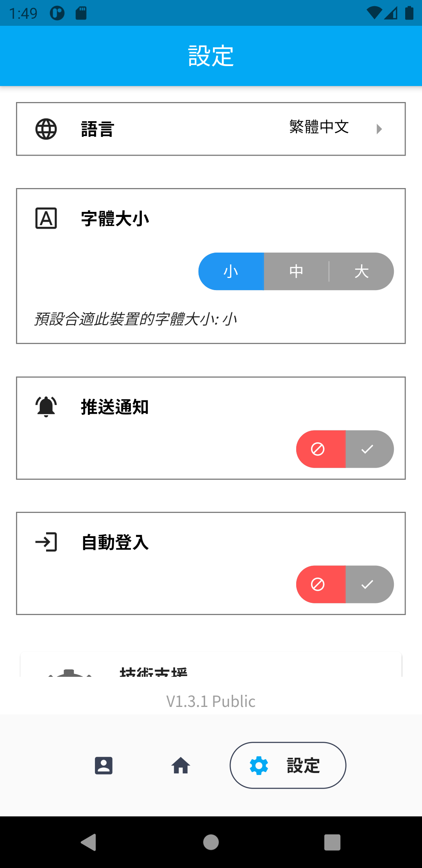Tap the blue gear settings icon
The height and width of the screenshot is (868, 422).
point(259,766)
